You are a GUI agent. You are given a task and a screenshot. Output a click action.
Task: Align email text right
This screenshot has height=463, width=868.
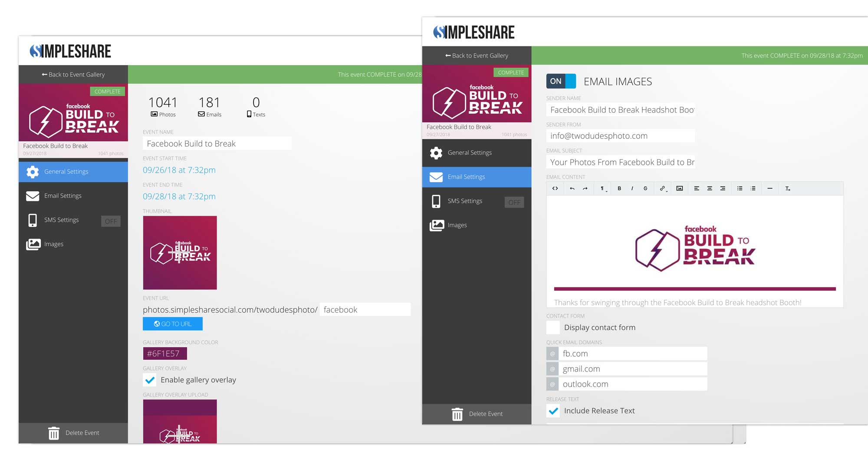[x=723, y=188]
